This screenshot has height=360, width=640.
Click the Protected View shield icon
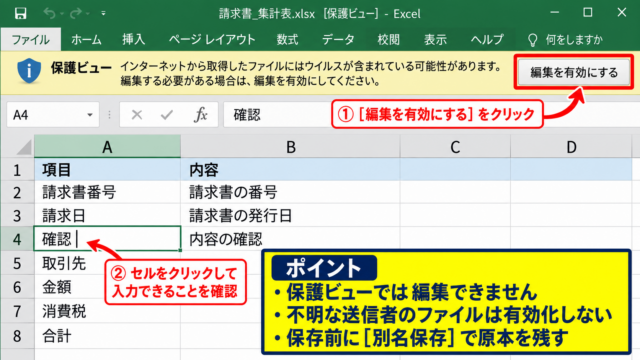point(29,71)
